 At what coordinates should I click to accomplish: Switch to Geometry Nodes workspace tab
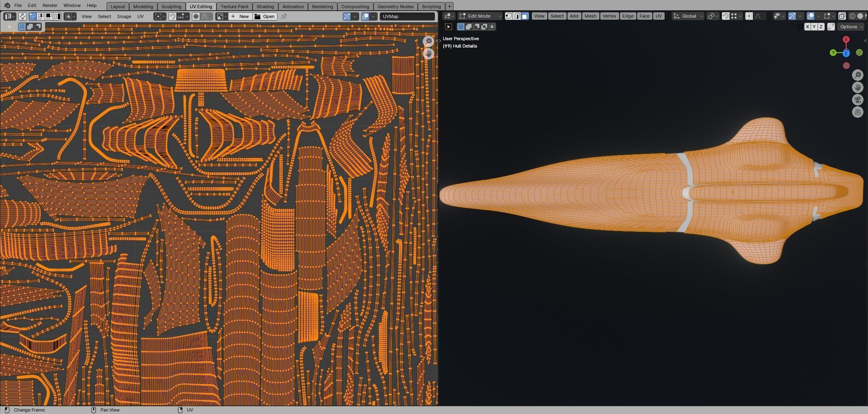[x=395, y=6]
